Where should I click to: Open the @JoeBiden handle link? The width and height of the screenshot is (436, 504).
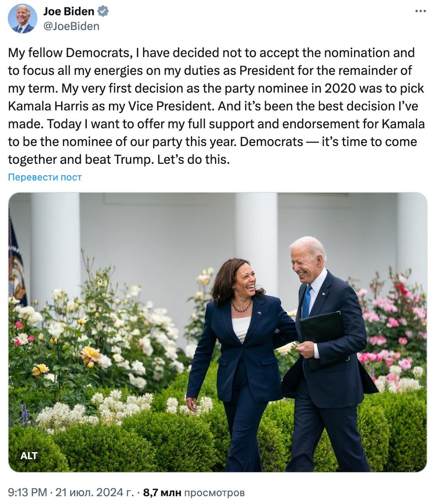click(x=71, y=26)
